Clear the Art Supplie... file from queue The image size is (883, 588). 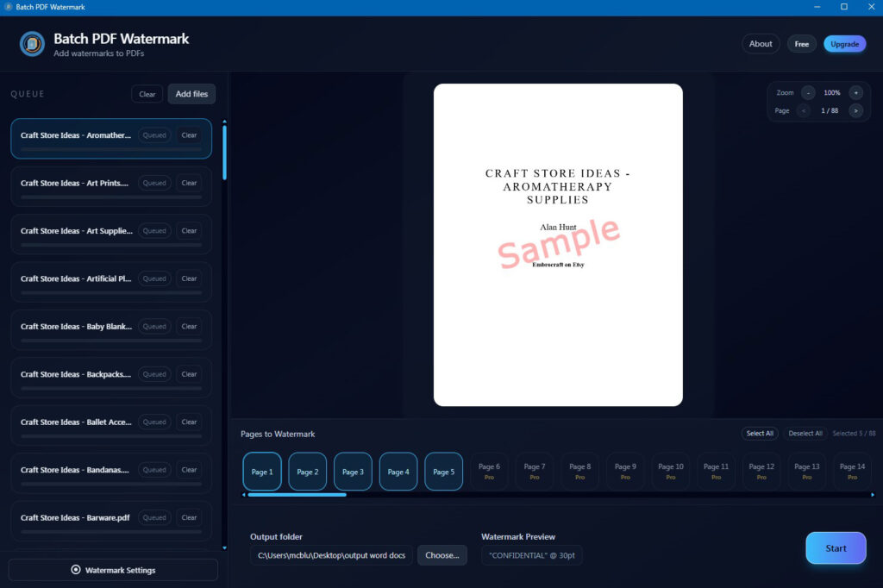coord(189,231)
